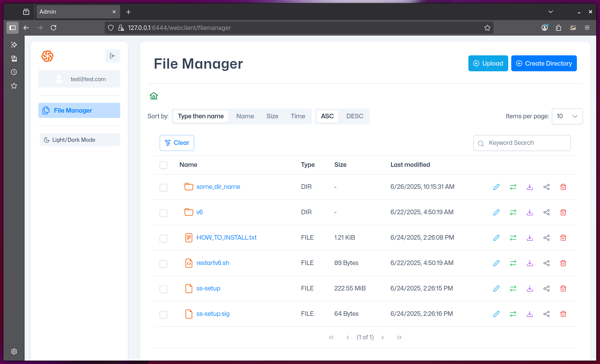Delete HOW_TO_INSTALL.txt with trash icon

pyautogui.click(x=563, y=238)
